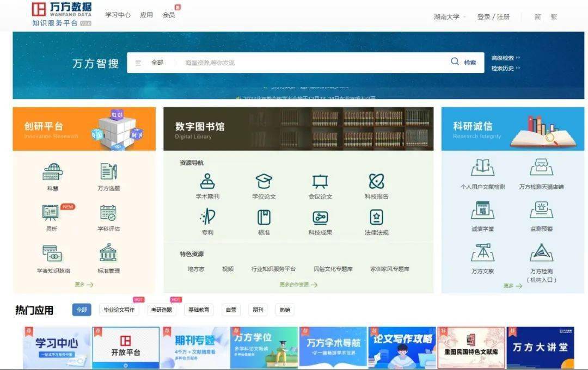Switch to traditional Chinese 繁
The width and height of the screenshot is (588, 370).
coord(554,17)
